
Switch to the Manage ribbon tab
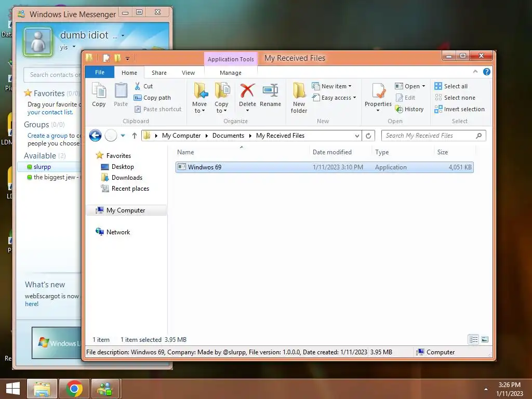pos(231,73)
